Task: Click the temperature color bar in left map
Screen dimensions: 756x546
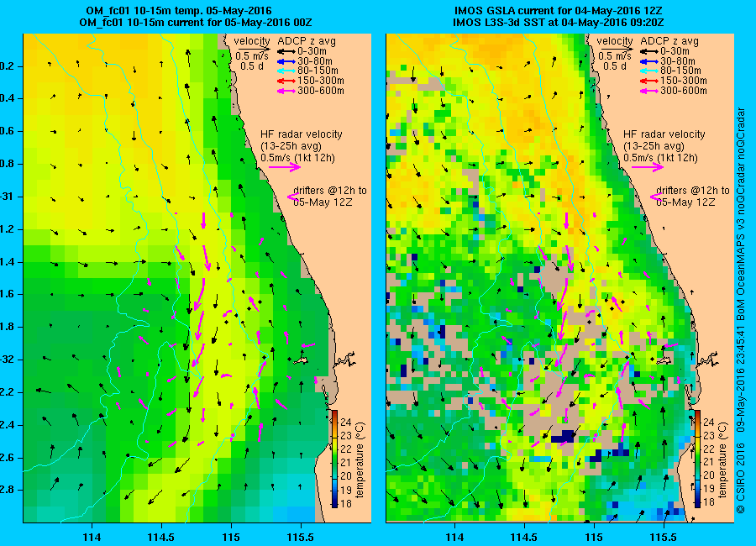Action: tap(334, 459)
